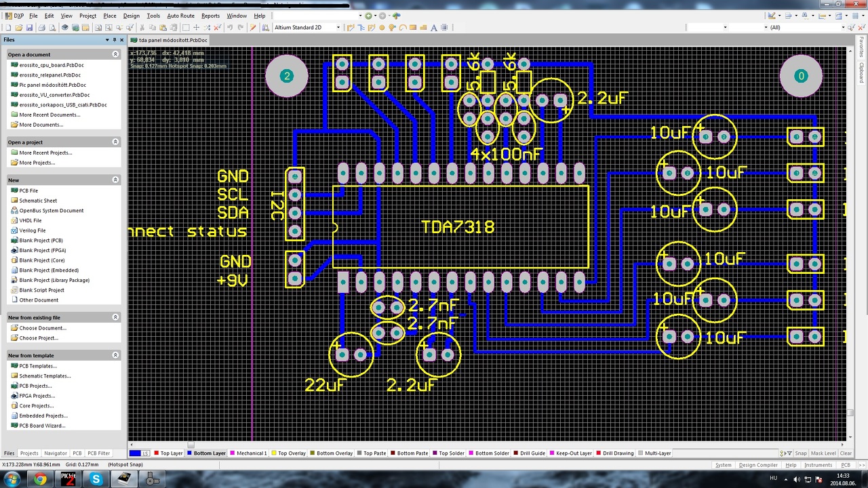868x488 pixels.
Task: Select the tda panel módosított.PcbDoc document tab
Action: 169,40
